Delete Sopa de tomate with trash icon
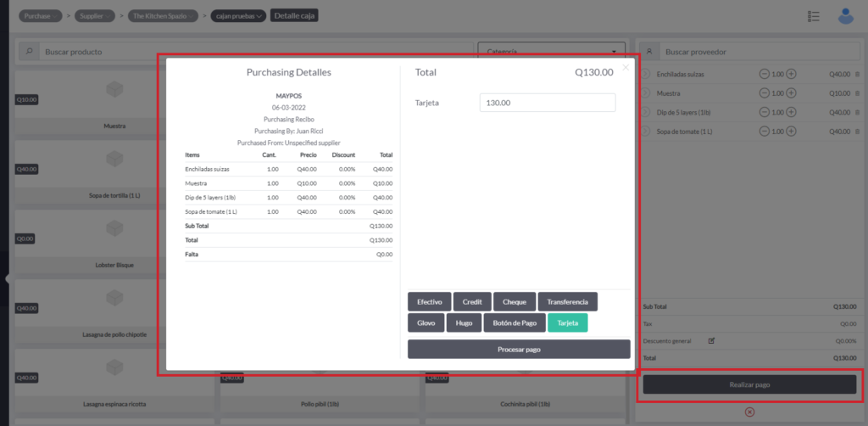The image size is (868, 426). pos(857,132)
